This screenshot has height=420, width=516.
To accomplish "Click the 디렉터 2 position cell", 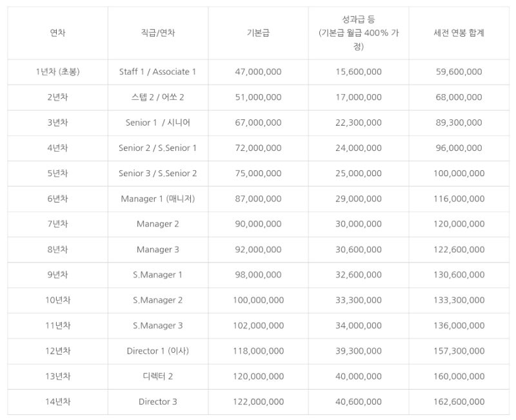I will (x=158, y=376).
